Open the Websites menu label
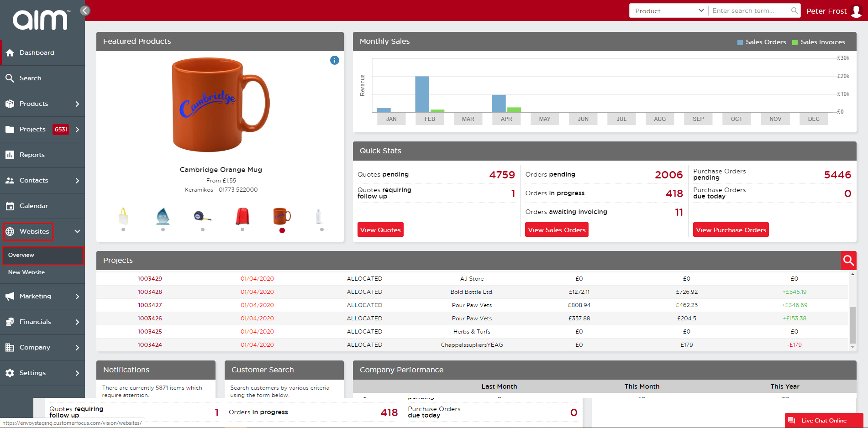Screen dimensions: 868x428 pos(34,232)
